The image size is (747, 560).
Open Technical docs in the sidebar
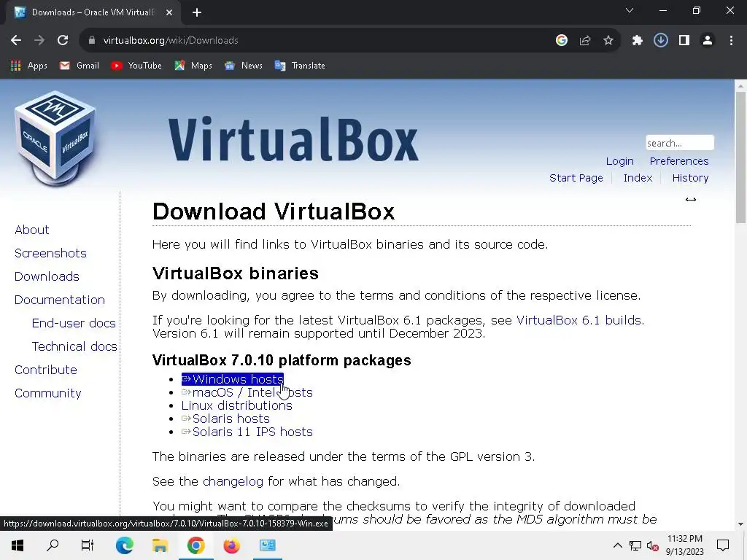click(x=74, y=346)
